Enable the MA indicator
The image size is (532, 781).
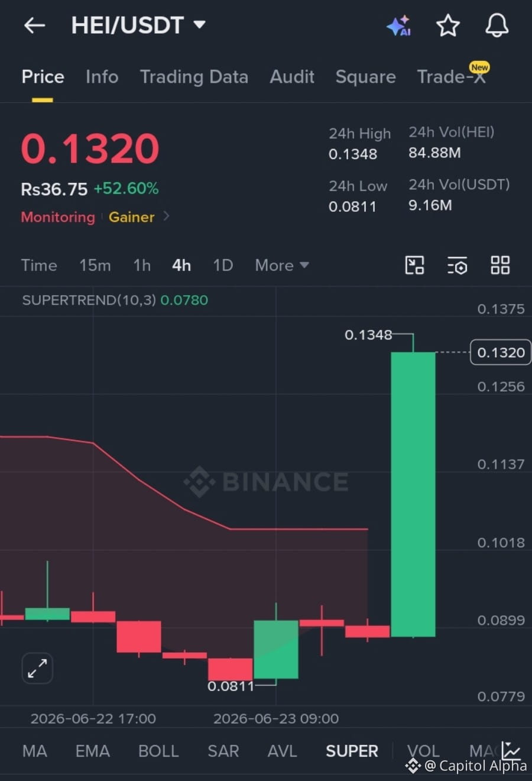[34, 751]
